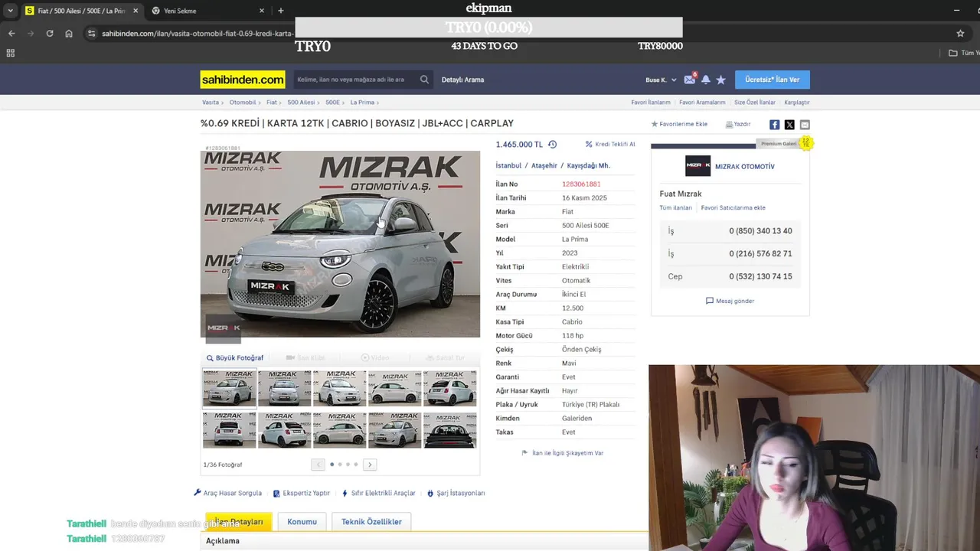Click the 500 Ailesi breadcrumb
The height and width of the screenshot is (551, 980).
tap(301, 103)
